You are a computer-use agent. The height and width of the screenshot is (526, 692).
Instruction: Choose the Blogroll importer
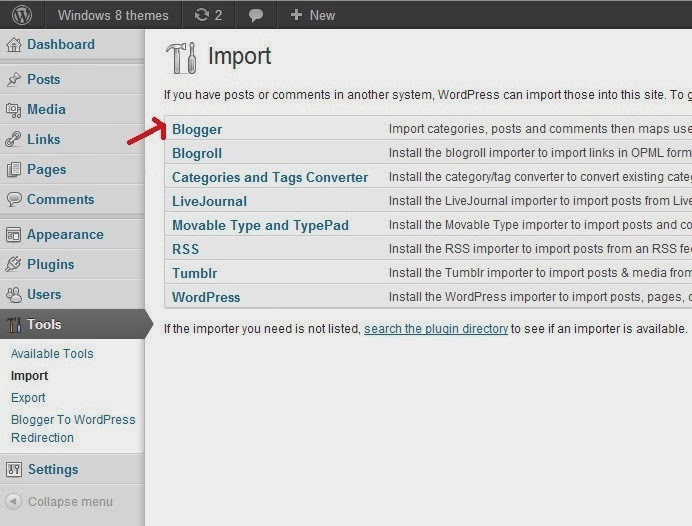[197, 154]
